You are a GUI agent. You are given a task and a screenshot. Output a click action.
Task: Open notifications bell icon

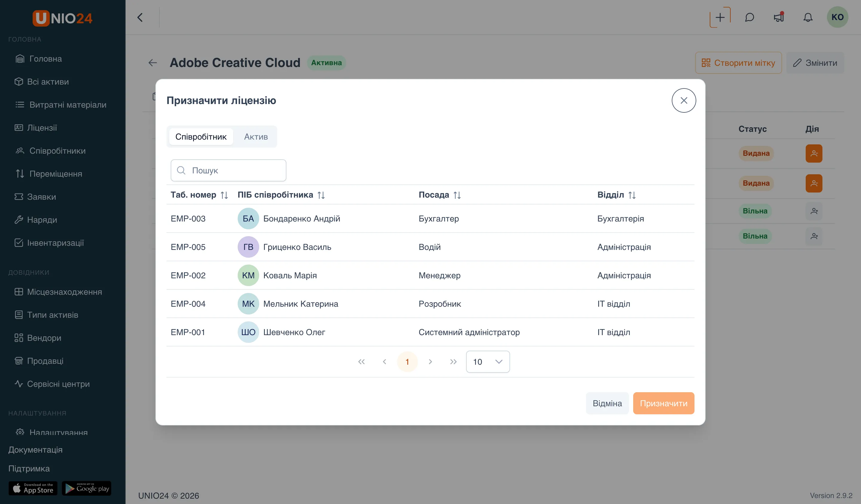[808, 17]
